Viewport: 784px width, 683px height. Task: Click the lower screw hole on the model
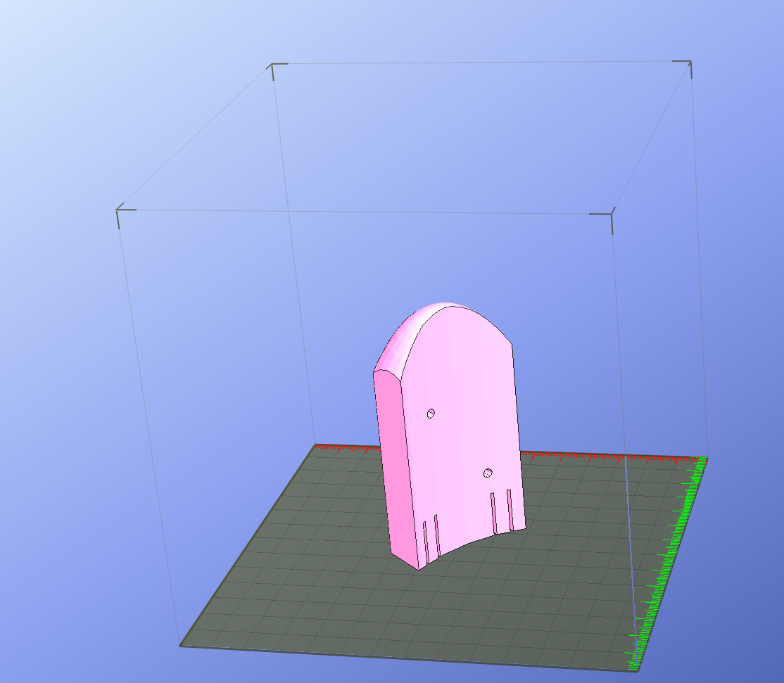pyautogui.click(x=488, y=473)
